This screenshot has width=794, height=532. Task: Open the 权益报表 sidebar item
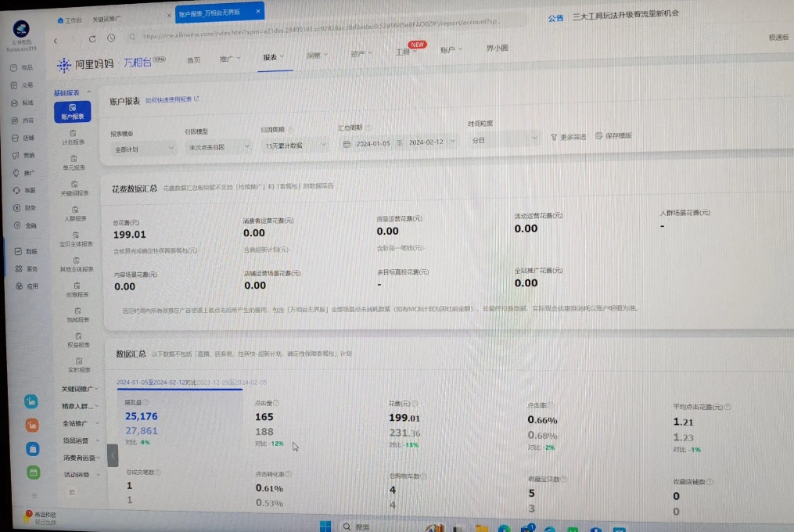(x=78, y=340)
